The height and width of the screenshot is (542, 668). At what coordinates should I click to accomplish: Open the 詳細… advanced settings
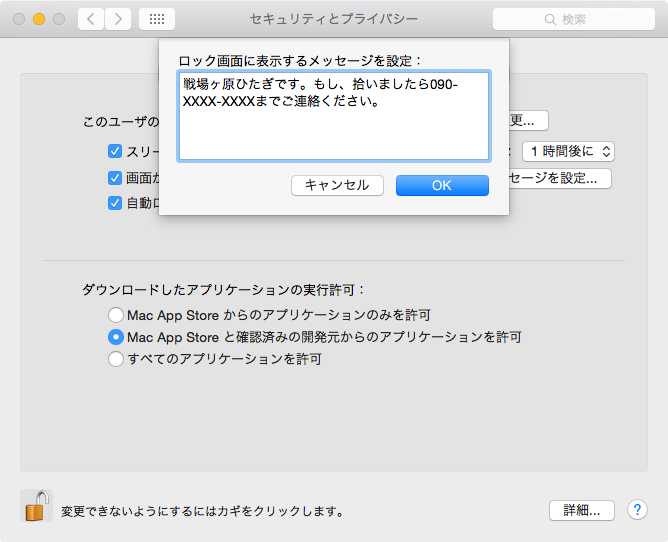582,510
